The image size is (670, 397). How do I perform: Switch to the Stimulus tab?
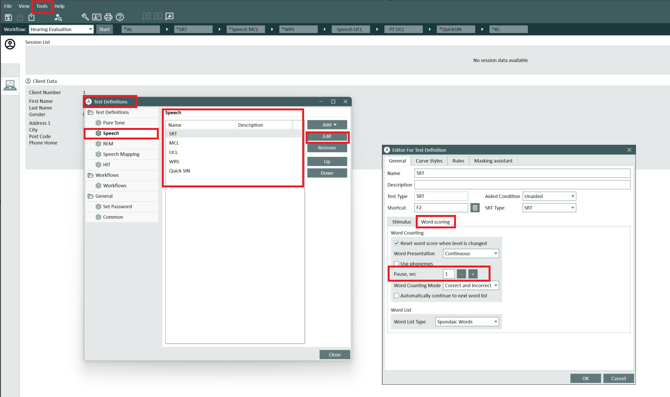[x=401, y=222]
